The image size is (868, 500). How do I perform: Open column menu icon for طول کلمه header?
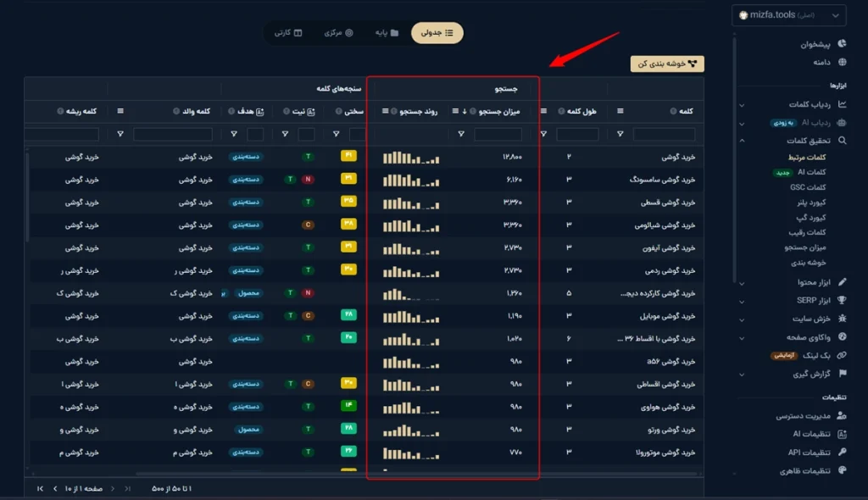click(543, 111)
